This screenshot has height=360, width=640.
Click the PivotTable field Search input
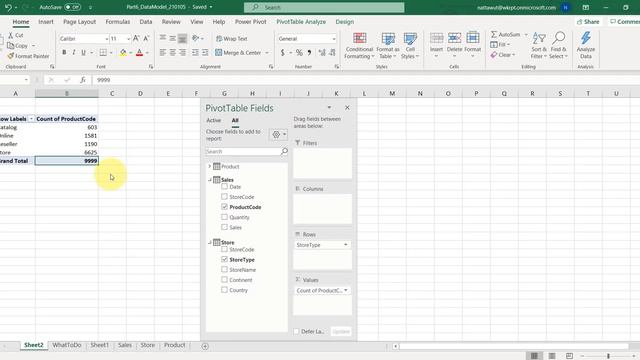click(243, 151)
